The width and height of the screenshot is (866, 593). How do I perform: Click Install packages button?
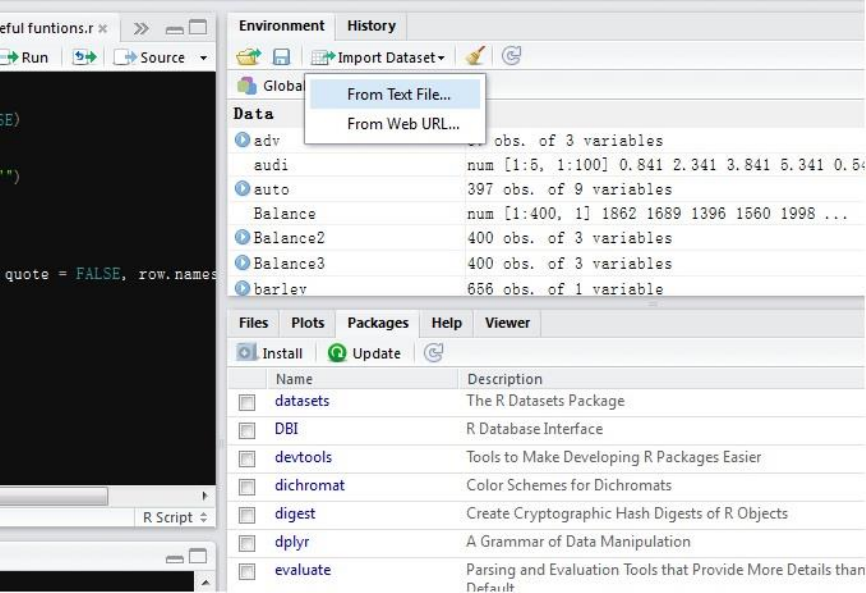coord(270,353)
